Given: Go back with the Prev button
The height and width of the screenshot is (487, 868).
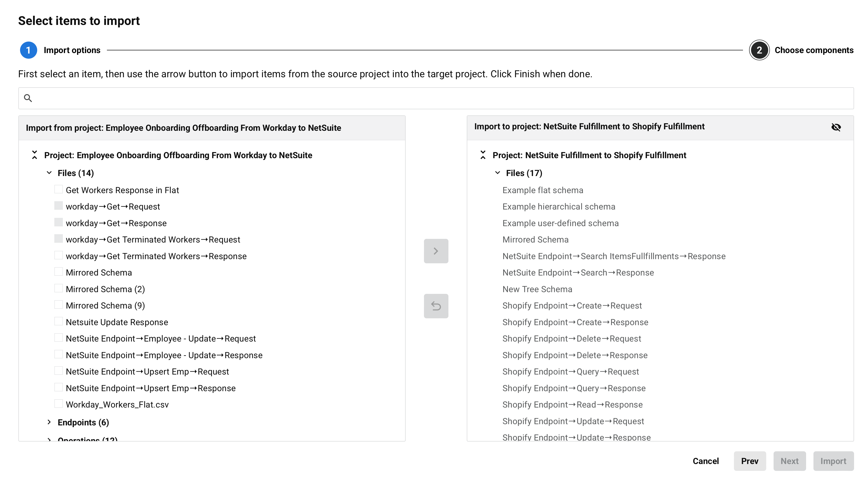Looking at the screenshot, I should tap(749, 461).
